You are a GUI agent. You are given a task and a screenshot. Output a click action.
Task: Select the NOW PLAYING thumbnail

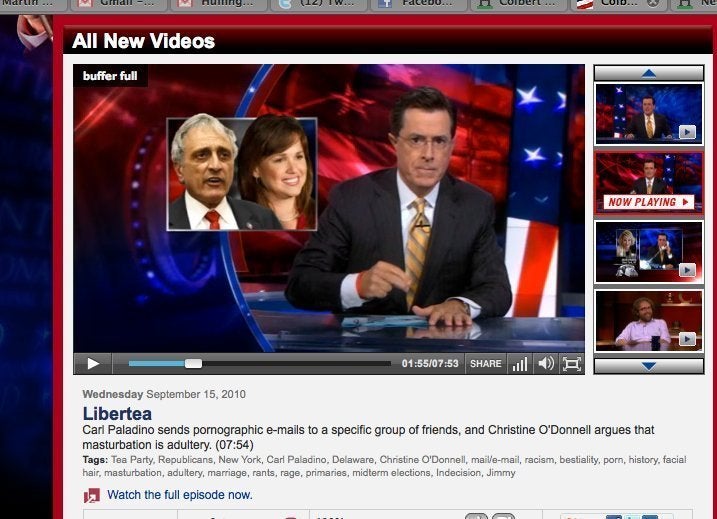click(649, 182)
